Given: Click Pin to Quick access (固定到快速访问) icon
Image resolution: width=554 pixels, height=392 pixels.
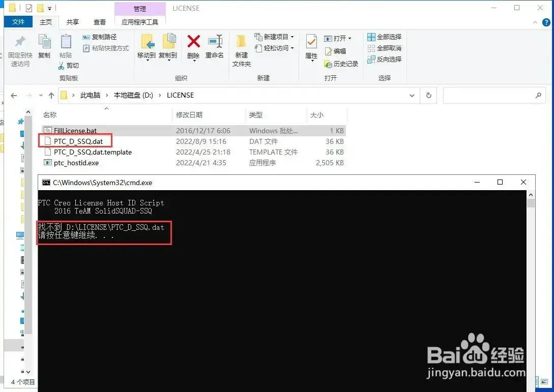Looking at the screenshot, I should 20,42.
